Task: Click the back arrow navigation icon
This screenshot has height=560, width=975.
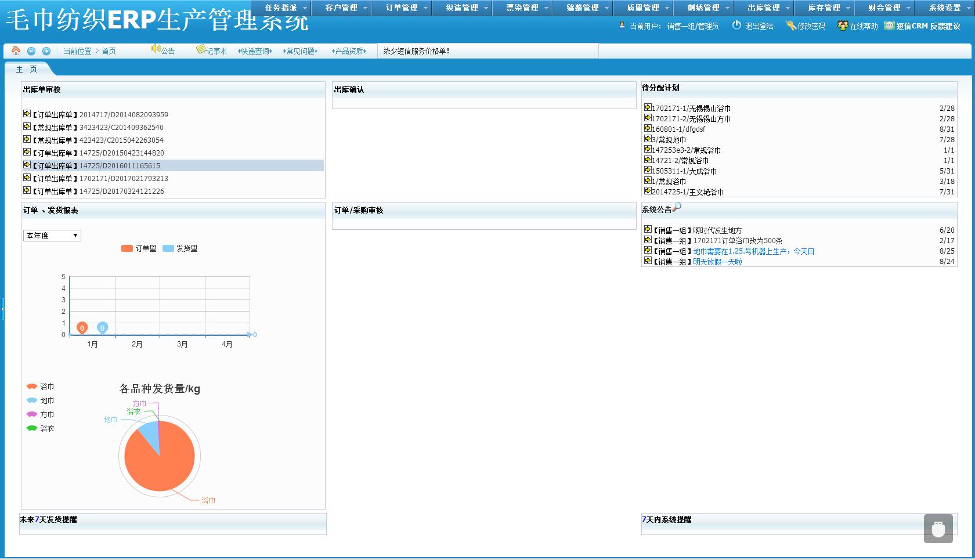Action: click(31, 51)
